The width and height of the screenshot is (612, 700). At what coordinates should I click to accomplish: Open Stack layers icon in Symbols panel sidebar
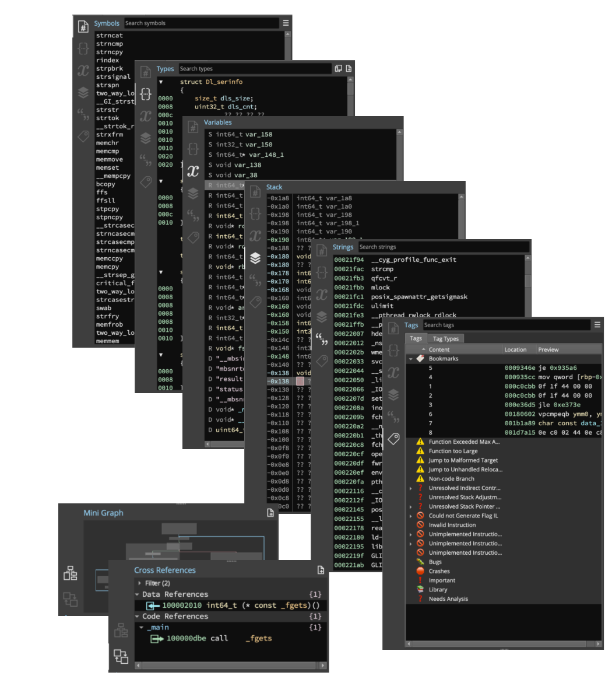[83, 93]
